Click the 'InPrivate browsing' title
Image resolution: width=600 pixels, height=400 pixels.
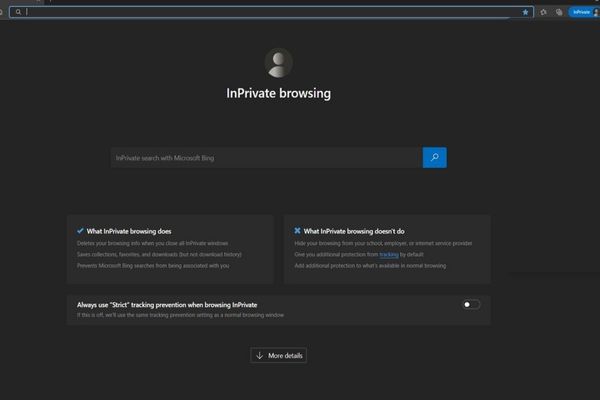point(279,93)
